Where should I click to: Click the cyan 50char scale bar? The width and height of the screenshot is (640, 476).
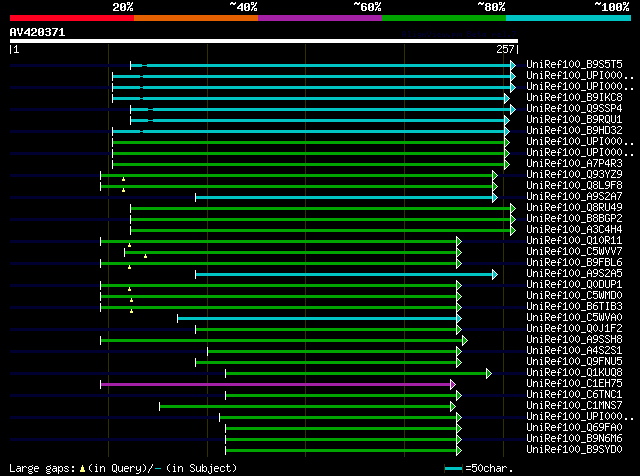pos(453,469)
